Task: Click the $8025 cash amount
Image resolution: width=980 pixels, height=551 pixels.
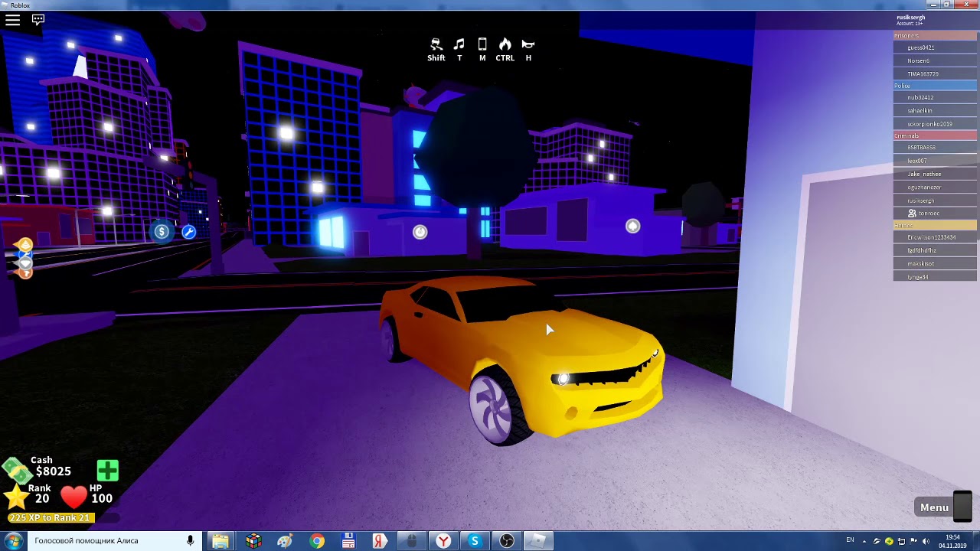Action: point(53,471)
